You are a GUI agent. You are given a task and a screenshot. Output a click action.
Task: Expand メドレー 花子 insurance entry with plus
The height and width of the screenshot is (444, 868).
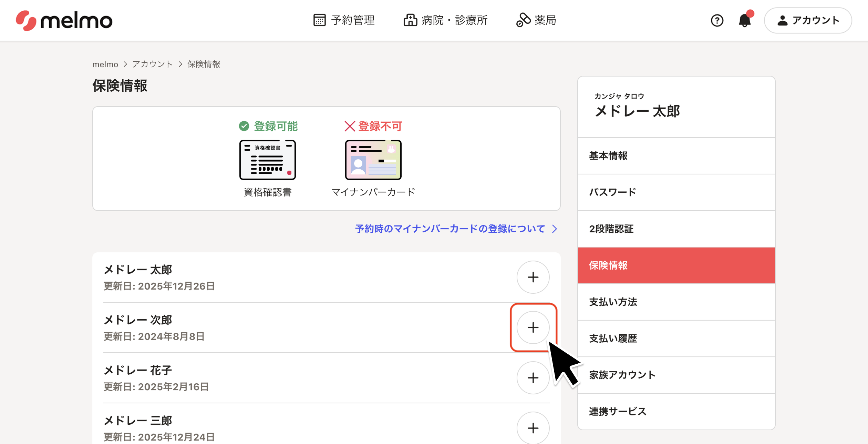pyautogui.click(x=533, y=378)
